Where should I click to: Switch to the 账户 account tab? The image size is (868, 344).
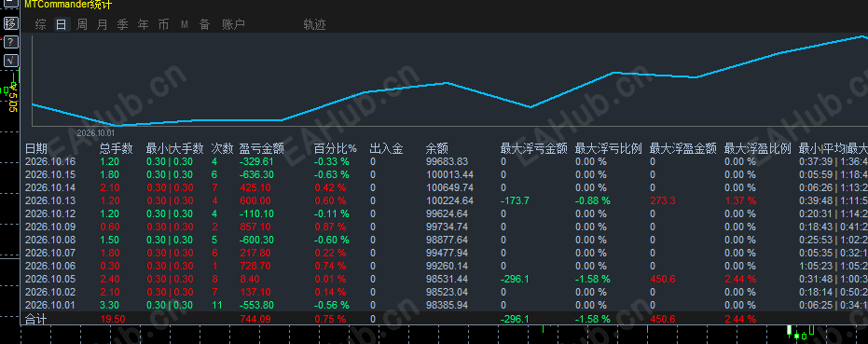click(234, 24)
